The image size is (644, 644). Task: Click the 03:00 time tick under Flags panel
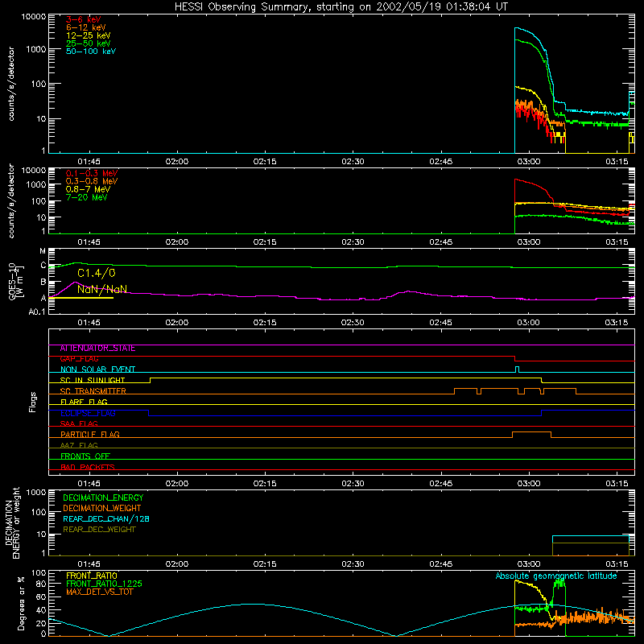click(x=529, y=484)
